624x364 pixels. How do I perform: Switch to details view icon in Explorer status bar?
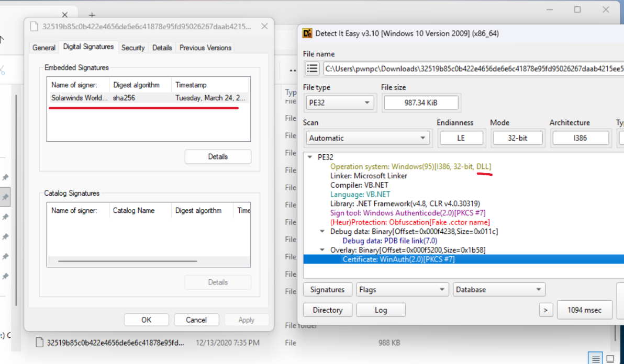[x=595, y=359]
